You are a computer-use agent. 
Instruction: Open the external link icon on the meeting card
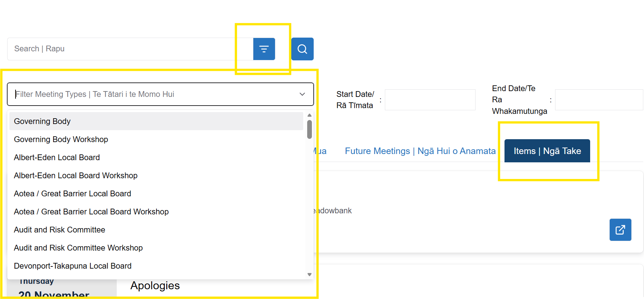pyautogui.click(x=620, y=230)
